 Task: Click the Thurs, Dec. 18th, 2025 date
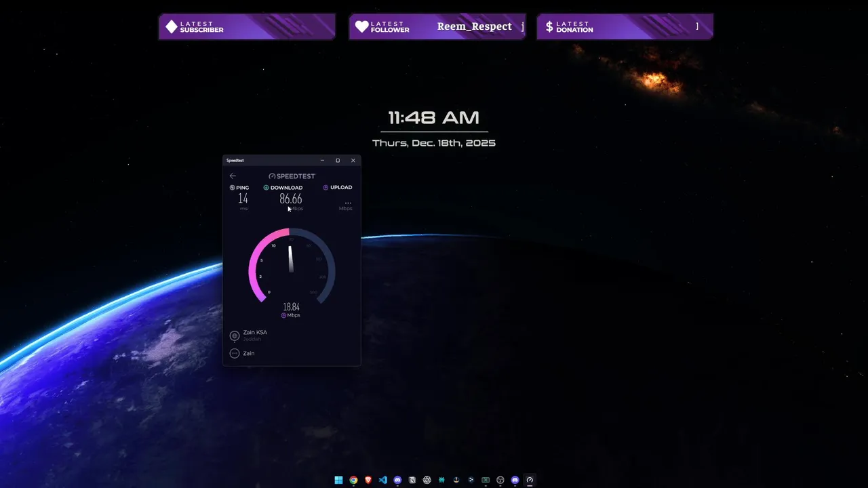point(434,143)
